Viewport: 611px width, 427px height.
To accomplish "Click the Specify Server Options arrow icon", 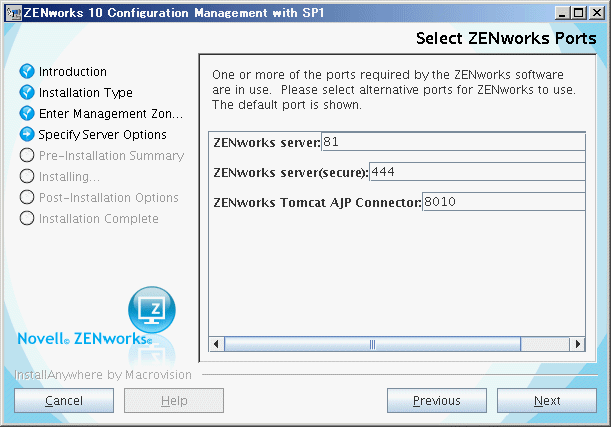I will 27,134.
